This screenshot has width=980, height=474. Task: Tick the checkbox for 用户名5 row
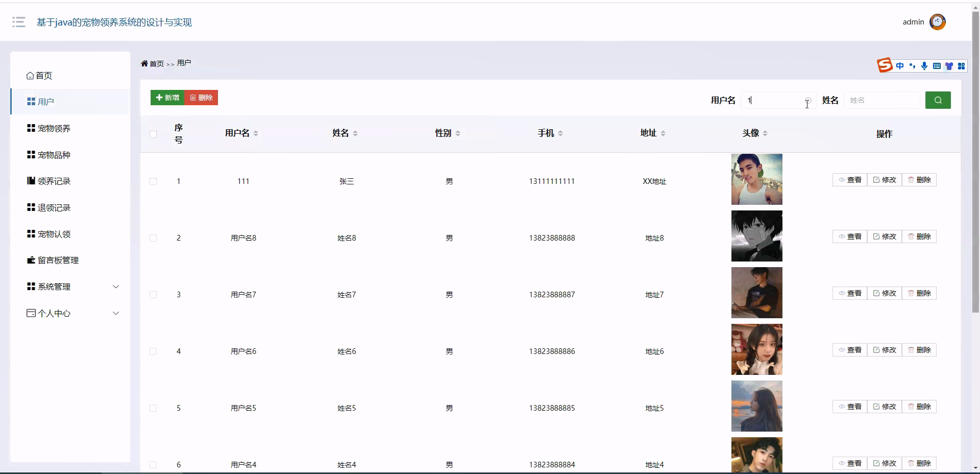click(153, 408)
